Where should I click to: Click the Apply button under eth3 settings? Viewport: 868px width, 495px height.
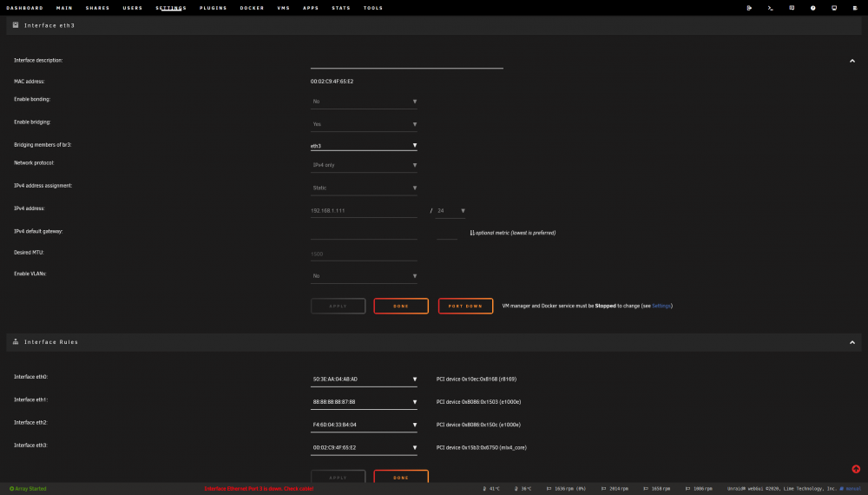(x=338, y=307)
